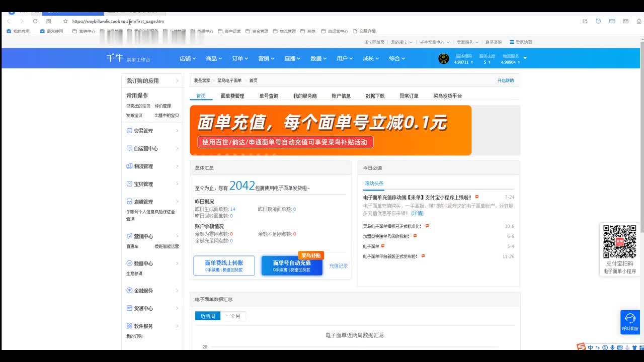Click the 已卖出的宝贝 shortcut
This screenshot has height=362, width=644.
138,106
